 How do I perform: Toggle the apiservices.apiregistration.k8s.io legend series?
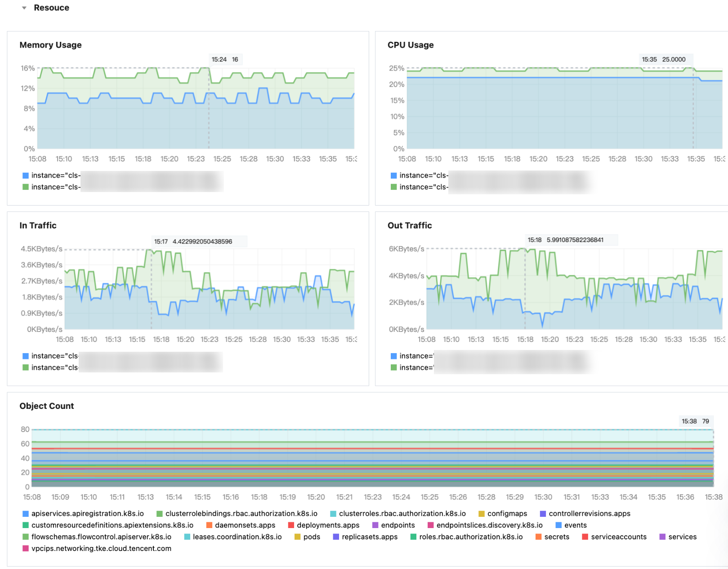[x=83, y=514]
